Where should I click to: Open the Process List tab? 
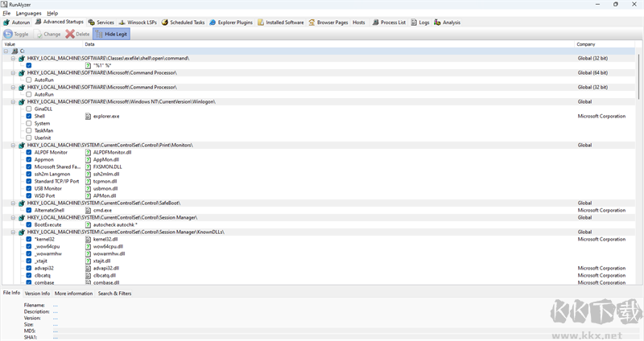389,23
